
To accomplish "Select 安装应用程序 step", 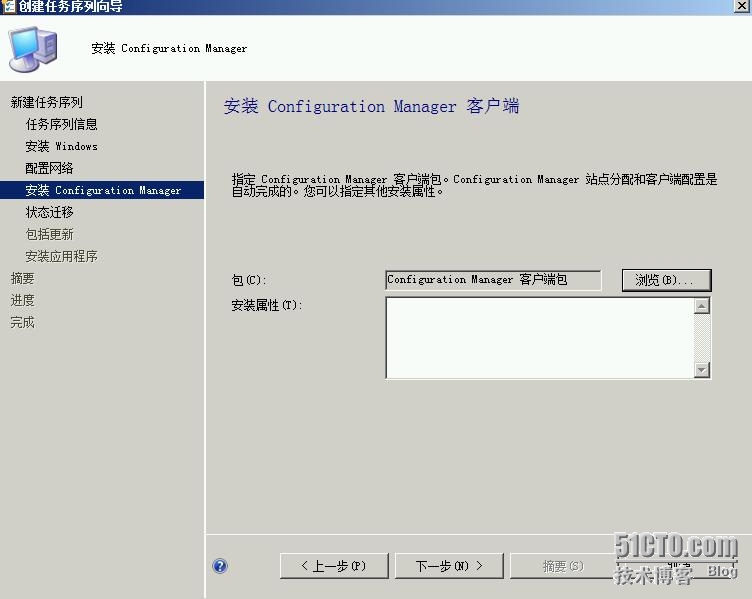I will (61, 256).
